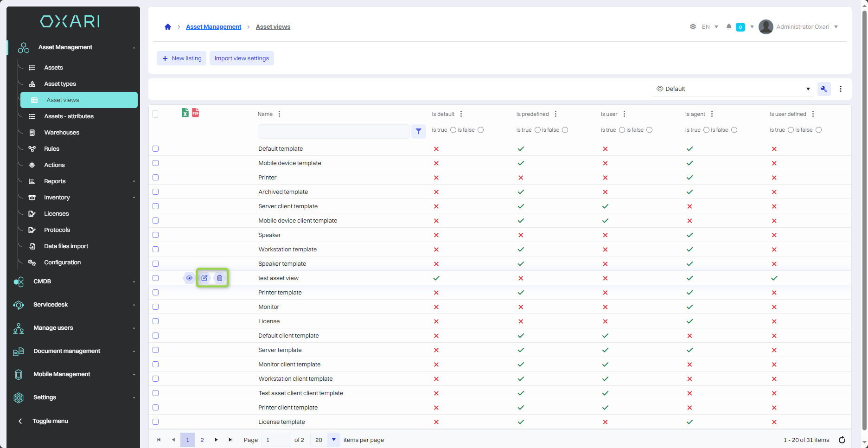Export the listing to PDF
Viewport: 868px width, 448px height.
pyautogui.click(x=196, y=113)
